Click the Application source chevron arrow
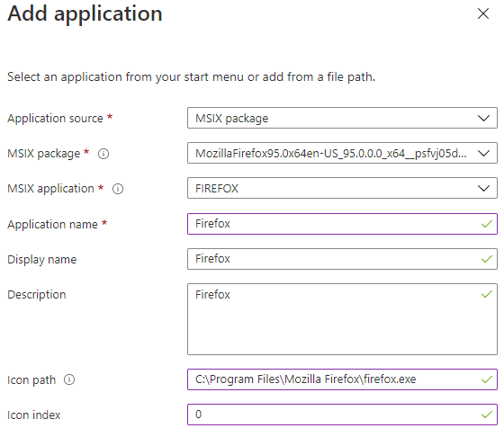The width and height of the screenshot is (504, 437). (x=483, y=118)
